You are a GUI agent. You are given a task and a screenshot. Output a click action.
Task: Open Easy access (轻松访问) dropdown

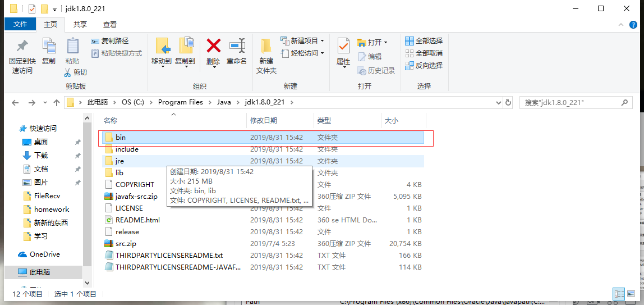coord(302,53)
